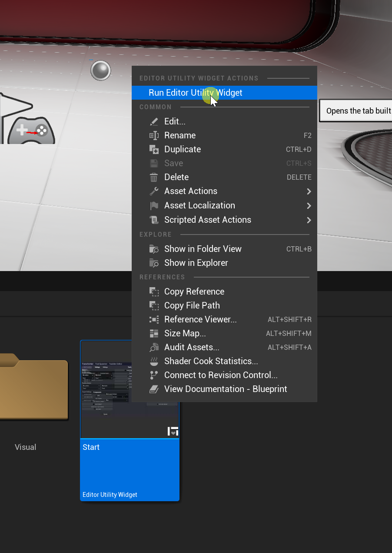Image resolution: width=392 pixels, height=553 pixels.
Task: Click the Size Map icon
Action: point(154,334)
